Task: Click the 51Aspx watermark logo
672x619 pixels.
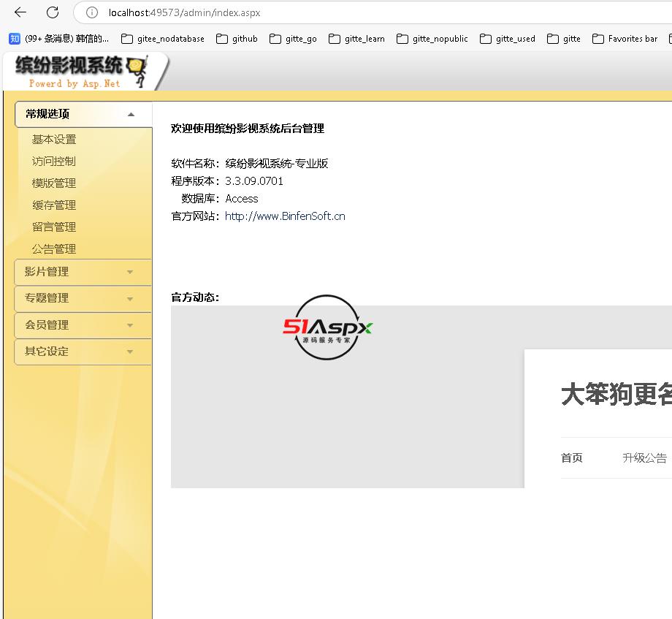Action: 327,328
